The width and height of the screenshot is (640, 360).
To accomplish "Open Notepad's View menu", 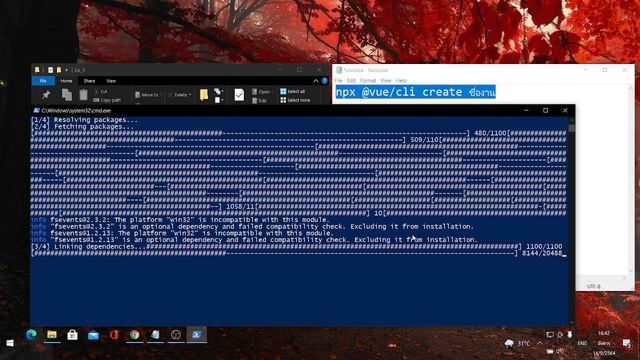I will click(386, 80).
